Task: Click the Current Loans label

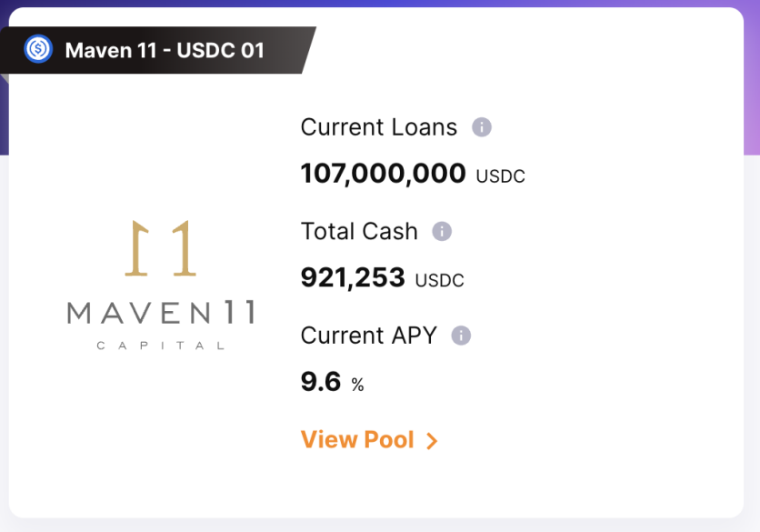Action: [378, 127]
